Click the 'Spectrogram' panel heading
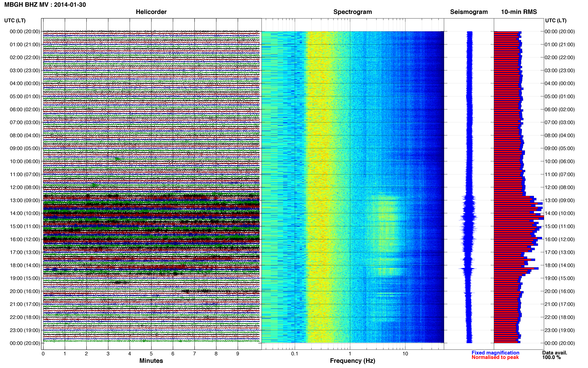Image resolution: width=588 pixels, height=368 pixels. pos(352,12)
